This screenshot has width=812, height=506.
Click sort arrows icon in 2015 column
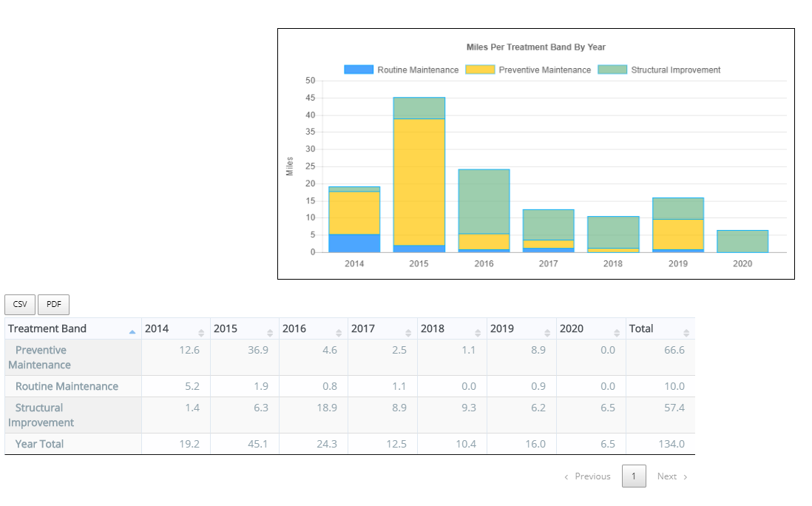pyautogui.click(x=270, y=333)
